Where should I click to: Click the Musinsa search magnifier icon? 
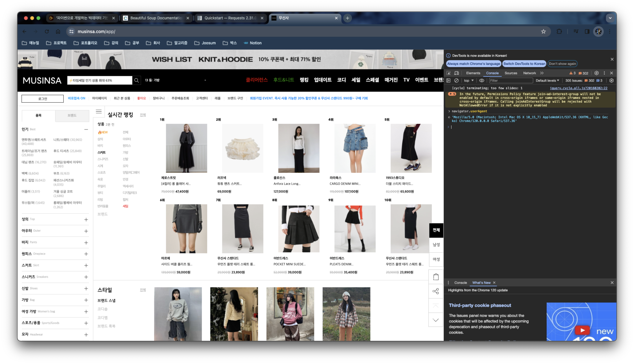point(137,80)
